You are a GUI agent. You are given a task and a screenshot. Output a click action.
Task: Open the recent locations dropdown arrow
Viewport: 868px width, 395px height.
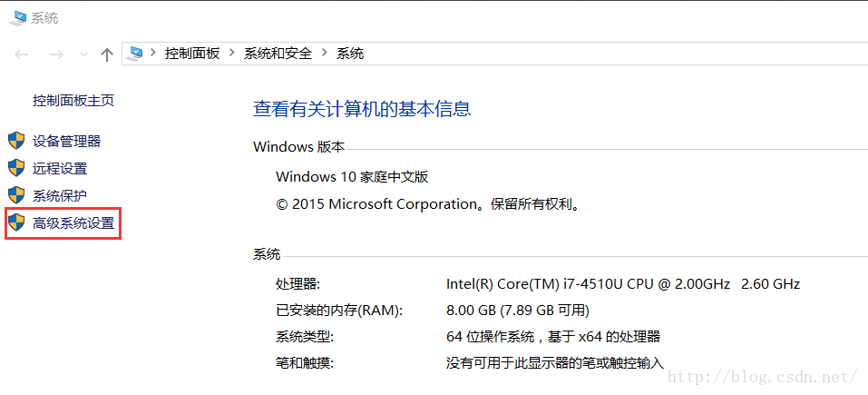[x=84, y=54]
